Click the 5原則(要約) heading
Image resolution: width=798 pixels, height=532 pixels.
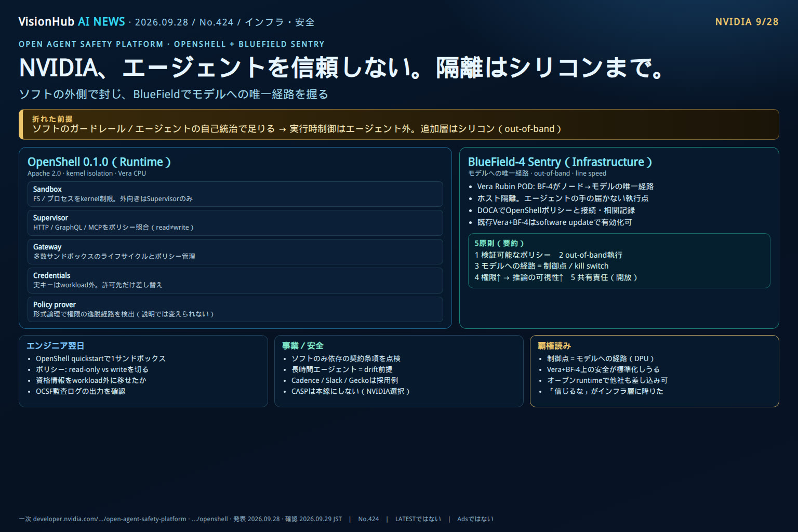click(499, 243)
